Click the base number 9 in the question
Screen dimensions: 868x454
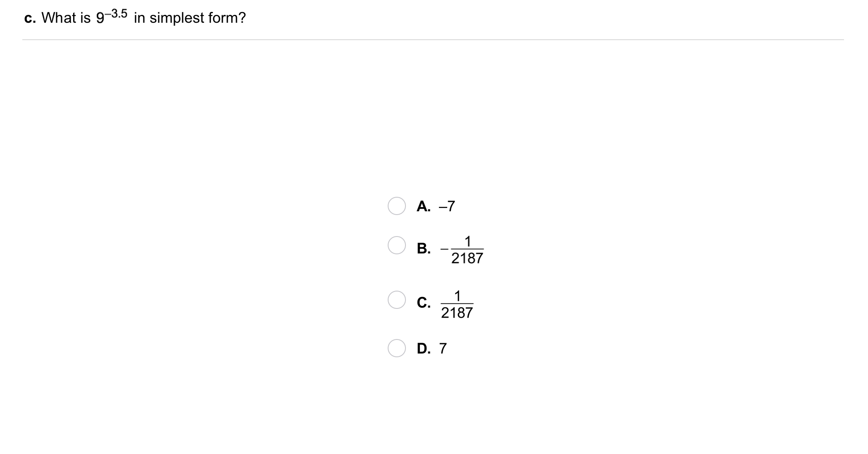100,19
